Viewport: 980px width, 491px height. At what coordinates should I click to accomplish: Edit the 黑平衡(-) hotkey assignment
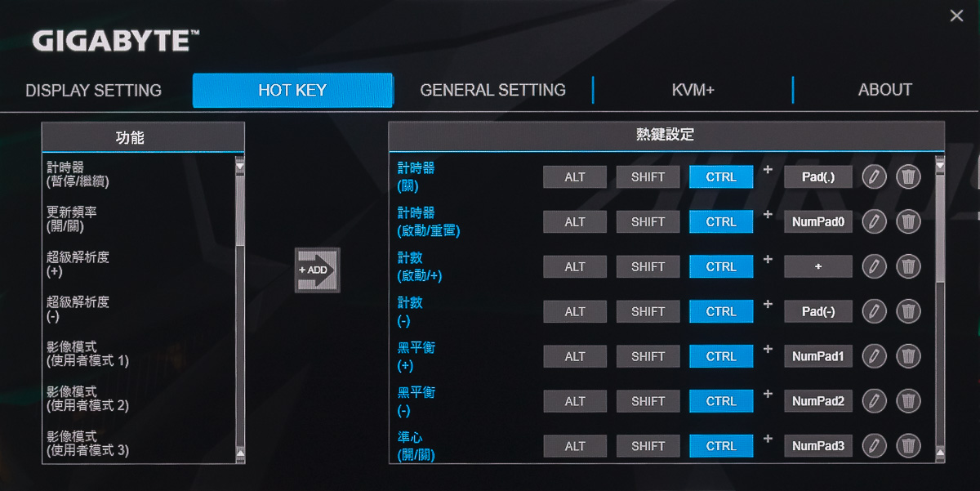pos(874,401)
